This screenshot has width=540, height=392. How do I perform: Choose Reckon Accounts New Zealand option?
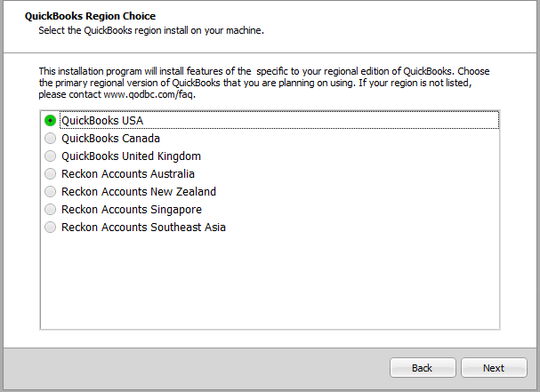click(51, 192)
